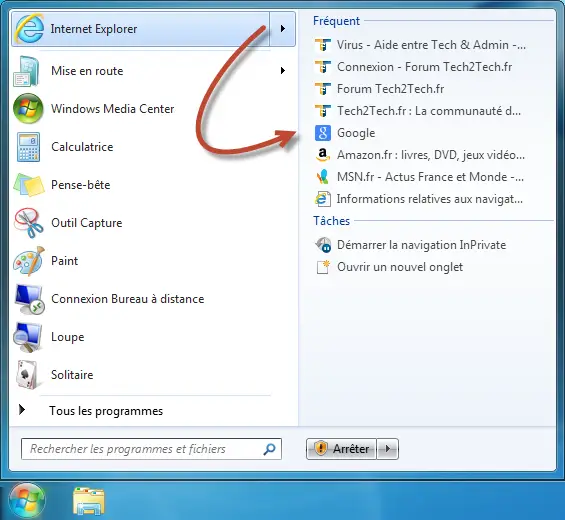Screen dimensions: 565x520
Task: Open Outil Capture scissors icon
Action: tap(28, 223)
